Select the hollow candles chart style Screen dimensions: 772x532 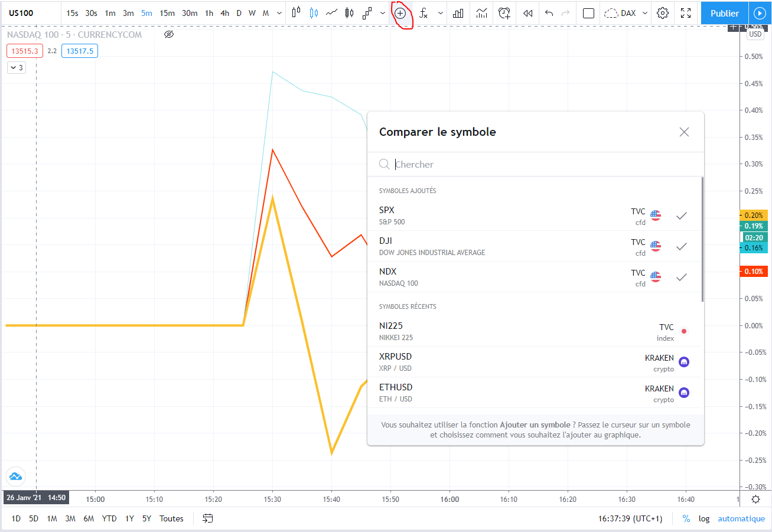[x=350, y=13]
